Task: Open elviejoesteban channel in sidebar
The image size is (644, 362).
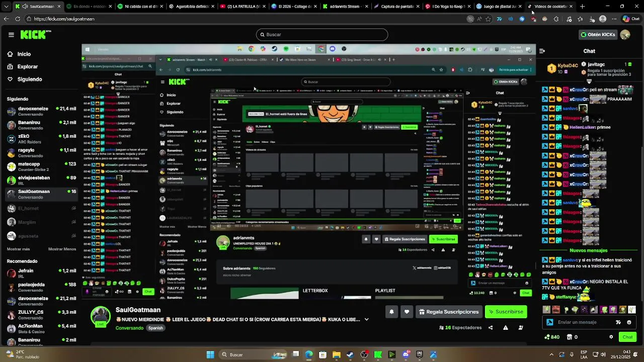Action: coord(41,180)
